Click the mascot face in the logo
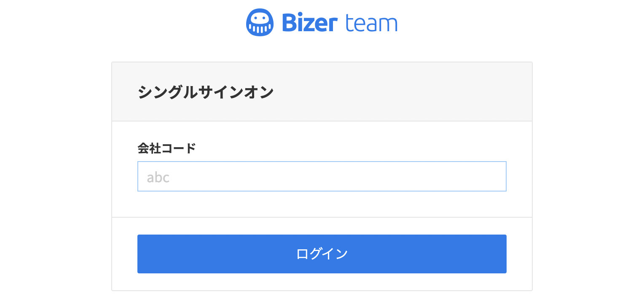Viewport: 644px width, 297px height. pos(259,20)
